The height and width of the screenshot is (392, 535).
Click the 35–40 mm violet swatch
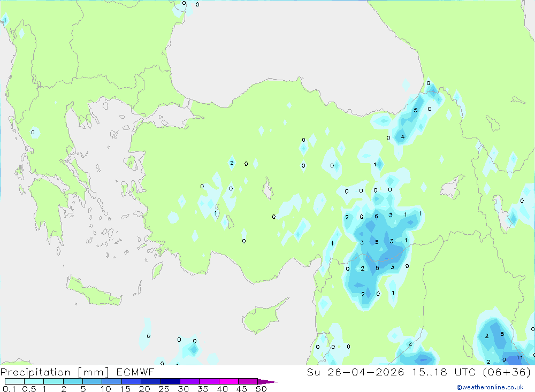point(209,381)
